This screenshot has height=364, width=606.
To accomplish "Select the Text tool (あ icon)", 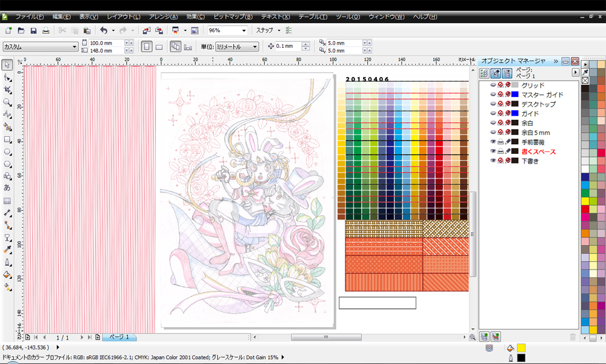I will coord(7,188).
